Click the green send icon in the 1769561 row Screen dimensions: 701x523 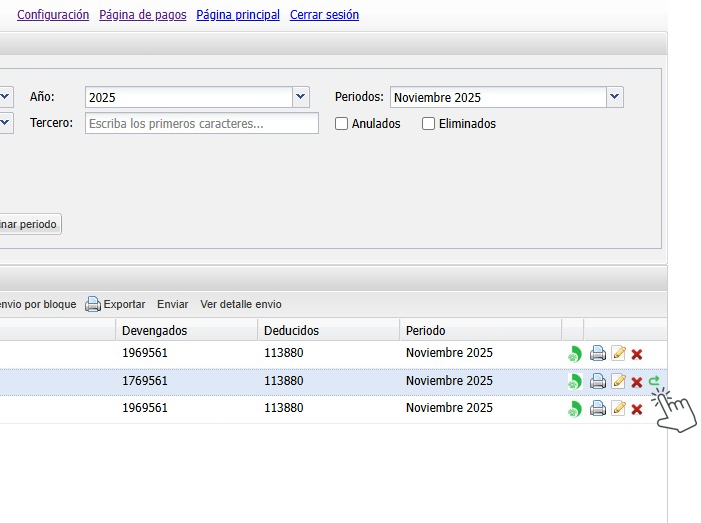(575, 381)
